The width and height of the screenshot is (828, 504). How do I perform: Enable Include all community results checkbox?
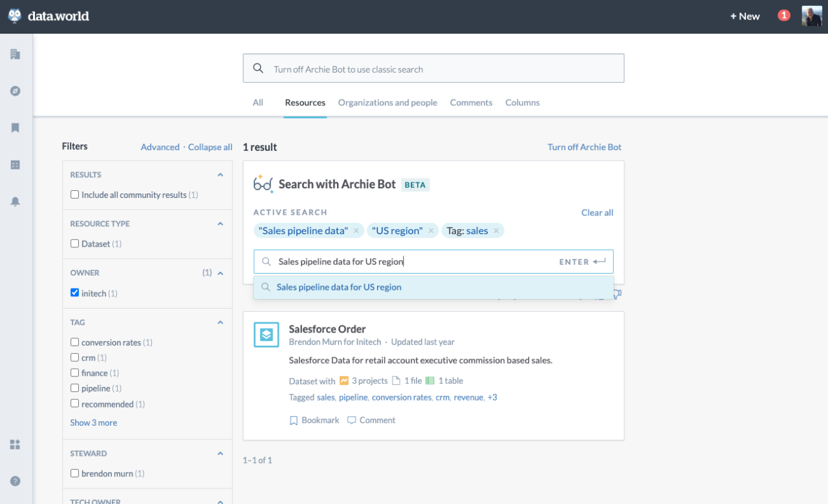pyautogui.click(x=75, y=195)
